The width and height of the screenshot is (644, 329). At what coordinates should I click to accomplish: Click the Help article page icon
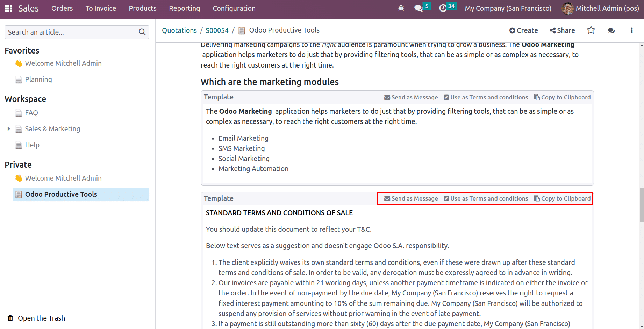(x=19, y=145)
